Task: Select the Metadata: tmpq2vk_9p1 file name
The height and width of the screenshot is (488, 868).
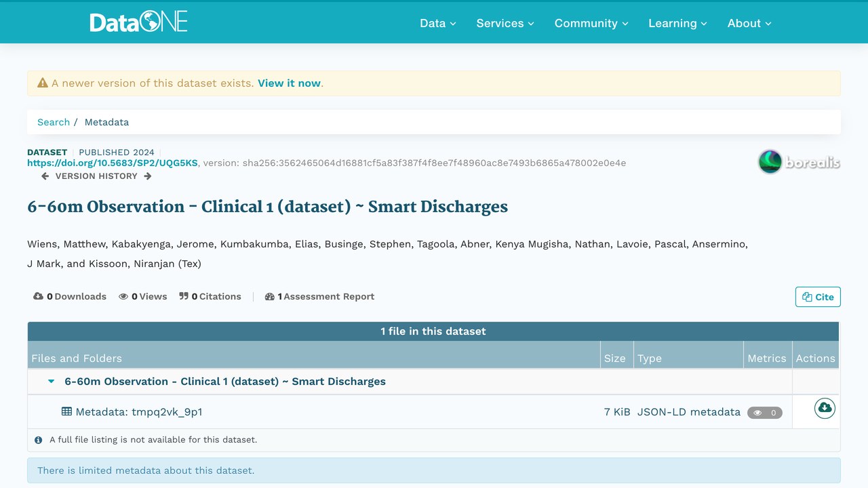Action: (x=139, y=411)
